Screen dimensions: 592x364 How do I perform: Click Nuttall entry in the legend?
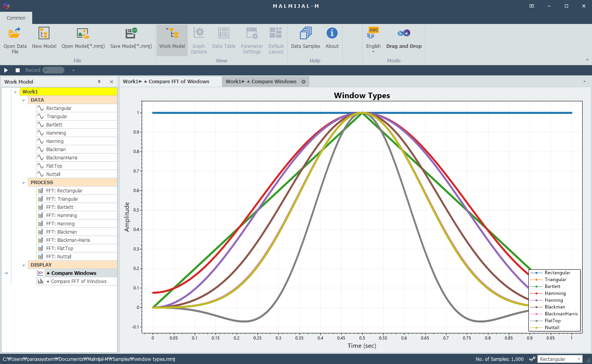pyautogui.click(x=545, y=327)
